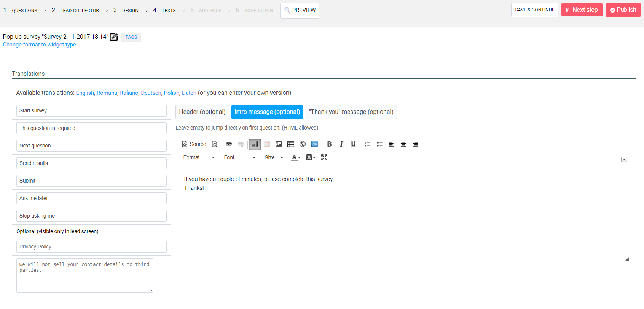This screenshot has width=644, height=309.
Task: Insert a numbered list
Action: coord(367,144)
